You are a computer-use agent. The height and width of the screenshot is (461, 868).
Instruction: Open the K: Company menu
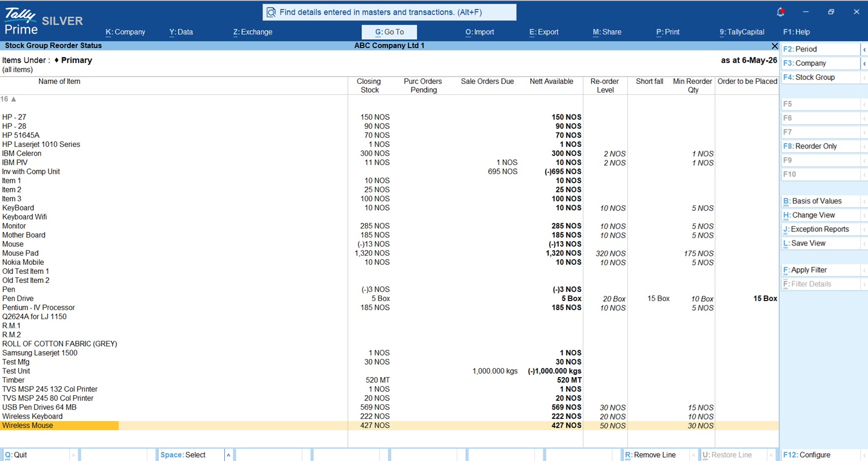[125, 32]
